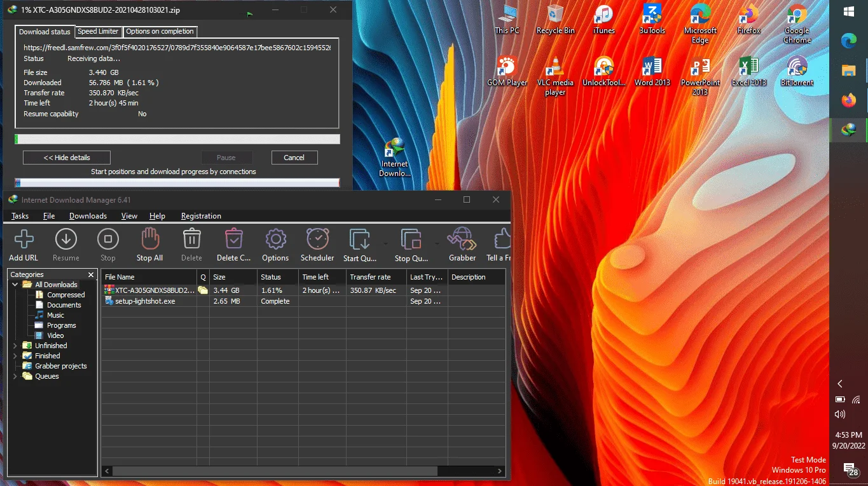Collapse the All Downloads tree node
868x486 pixels.
[15, 285]
